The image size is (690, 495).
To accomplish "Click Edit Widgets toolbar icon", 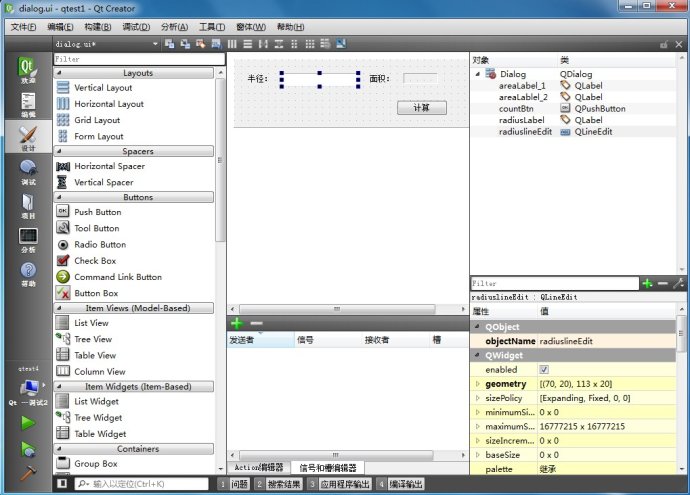I will pos(169,44).
